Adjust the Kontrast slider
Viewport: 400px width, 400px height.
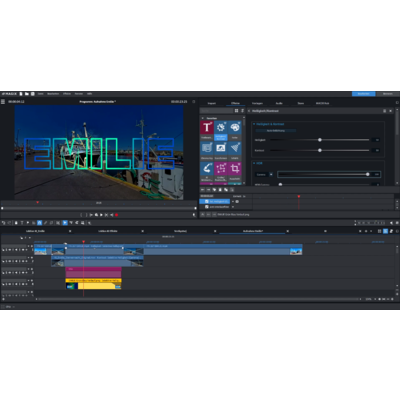point(320,150)
